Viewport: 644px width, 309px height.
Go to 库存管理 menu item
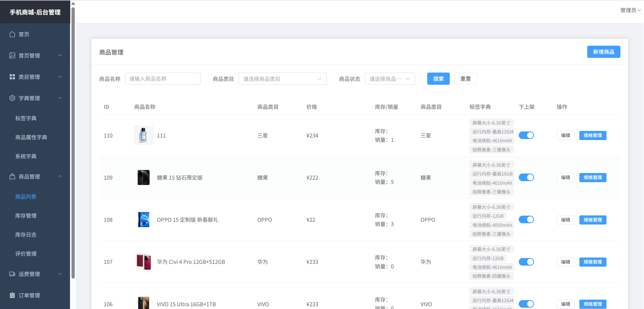(26, 216)
